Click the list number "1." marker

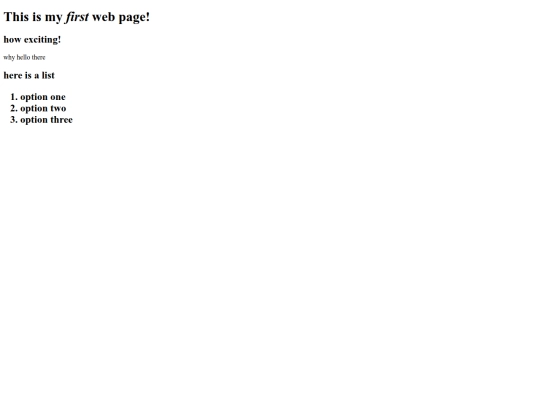coord(14,97)
